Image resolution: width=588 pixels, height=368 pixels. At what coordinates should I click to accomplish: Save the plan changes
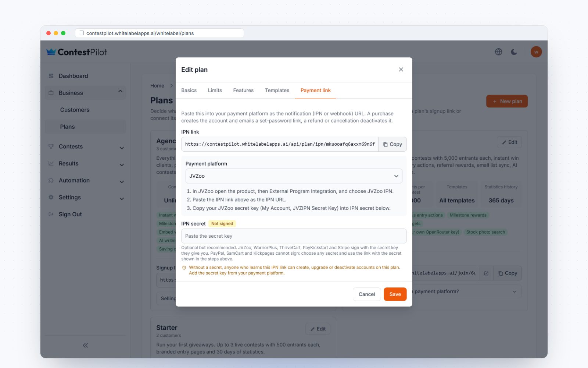(395, 294)
